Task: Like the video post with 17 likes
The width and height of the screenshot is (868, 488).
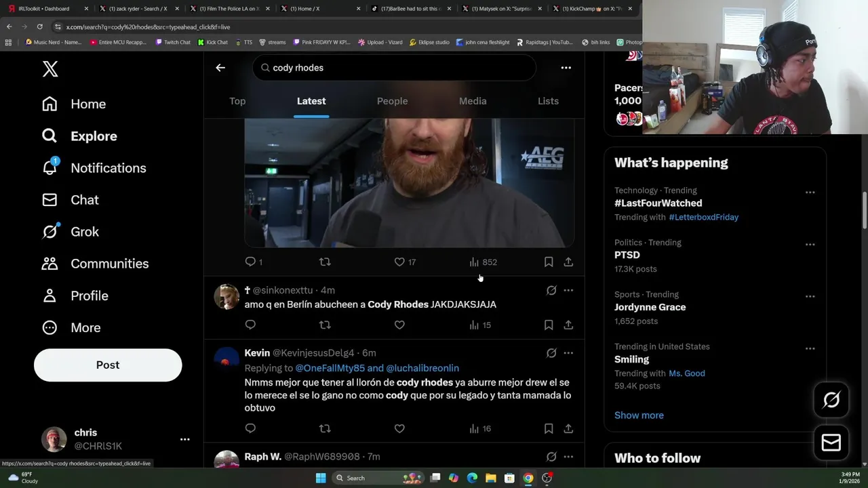Action: [x=405, y=262]
